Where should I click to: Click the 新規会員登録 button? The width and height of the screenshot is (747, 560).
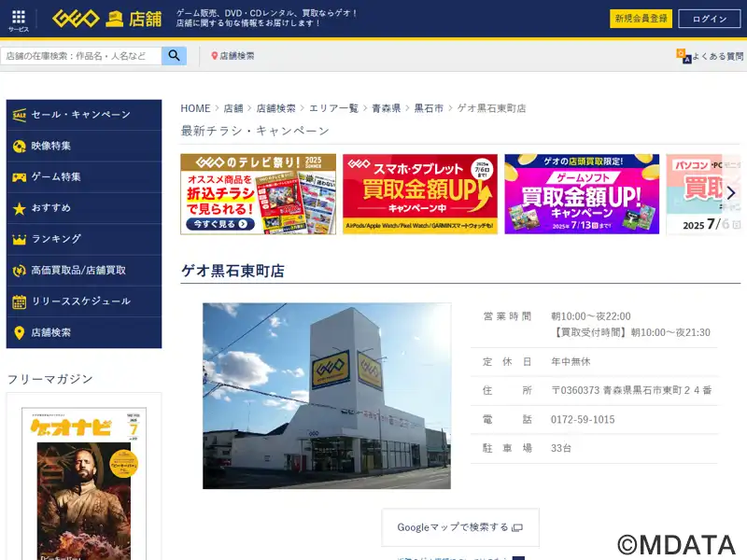click(641, 19)
